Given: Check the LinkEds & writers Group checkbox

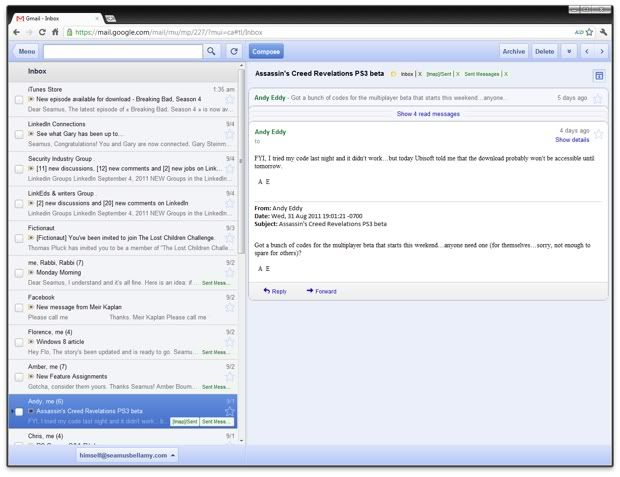Looking at the screenshot, I should click(x=19, y=204).
